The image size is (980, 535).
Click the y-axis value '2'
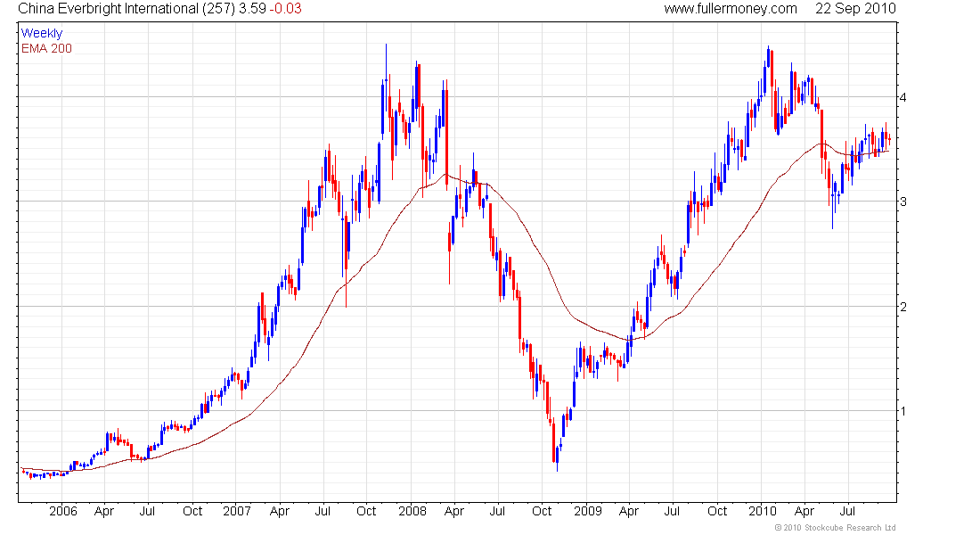click(x=903, y=307)
